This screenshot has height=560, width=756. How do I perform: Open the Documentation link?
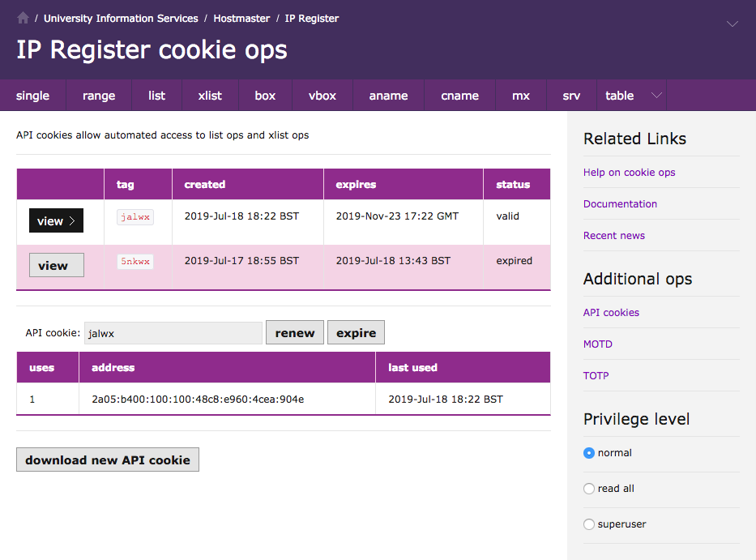(620, 204)
